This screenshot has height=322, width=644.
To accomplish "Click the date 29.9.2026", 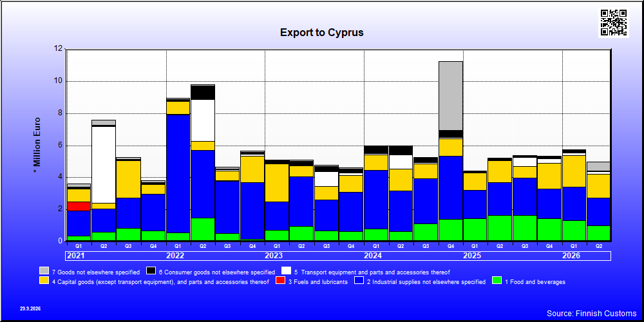I will [x=30, y=308].
